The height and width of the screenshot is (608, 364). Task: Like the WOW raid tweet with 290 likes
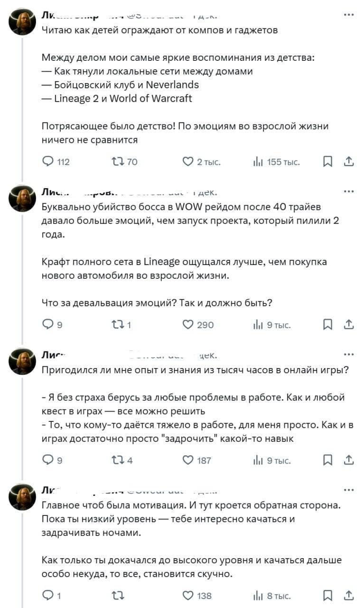188,324
